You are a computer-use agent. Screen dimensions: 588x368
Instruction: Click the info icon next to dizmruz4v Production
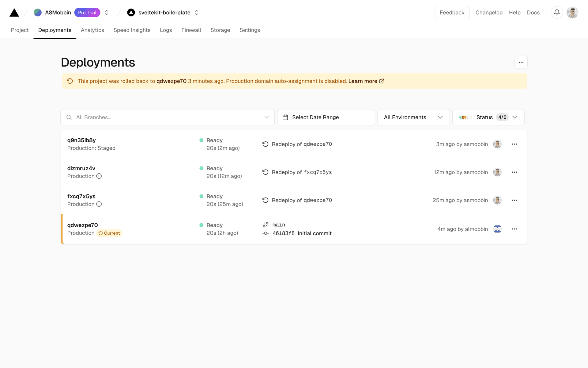[x=99, y=176]
